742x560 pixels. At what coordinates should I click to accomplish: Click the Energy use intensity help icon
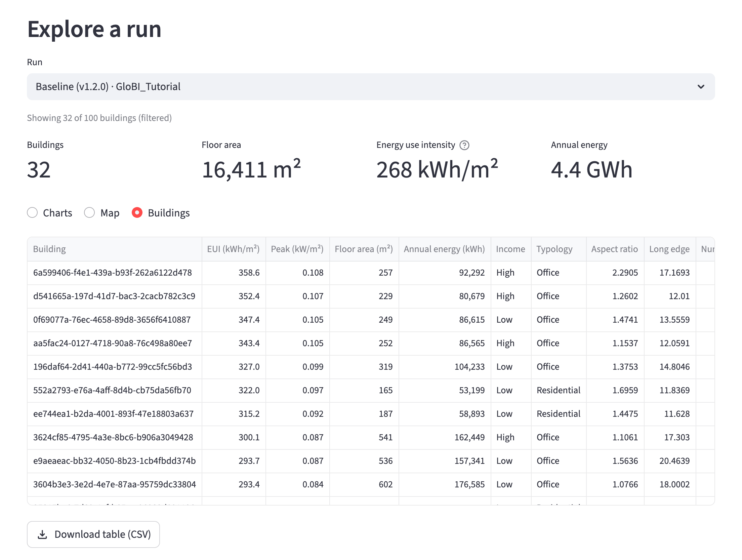tap(464, 145)
